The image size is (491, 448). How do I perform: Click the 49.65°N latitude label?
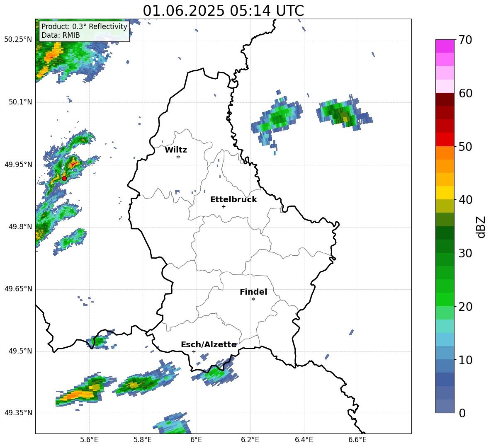[x=18, y=289]
